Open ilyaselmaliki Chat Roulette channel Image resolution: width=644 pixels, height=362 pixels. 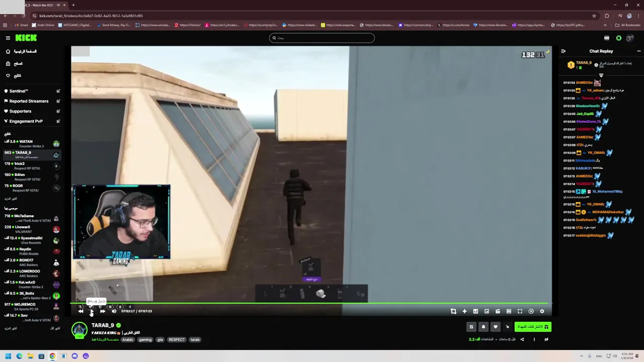coord(31,240)
